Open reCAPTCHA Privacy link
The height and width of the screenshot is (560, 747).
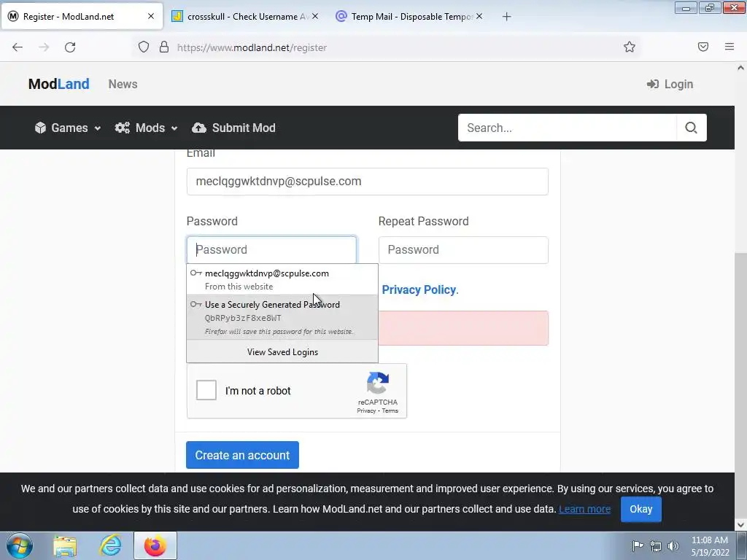point(366,411)
